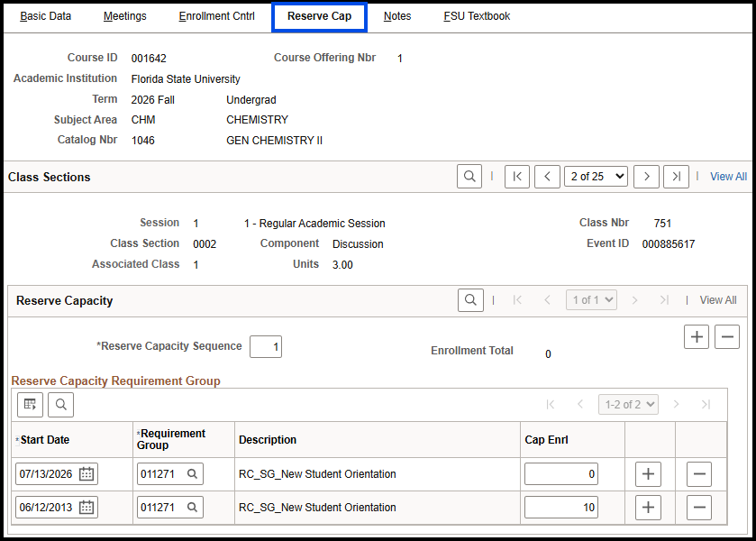Viewport: 756px width, 541px height.
Task: Add row after the 07/13/2026 entry
Action: [648, 474]
